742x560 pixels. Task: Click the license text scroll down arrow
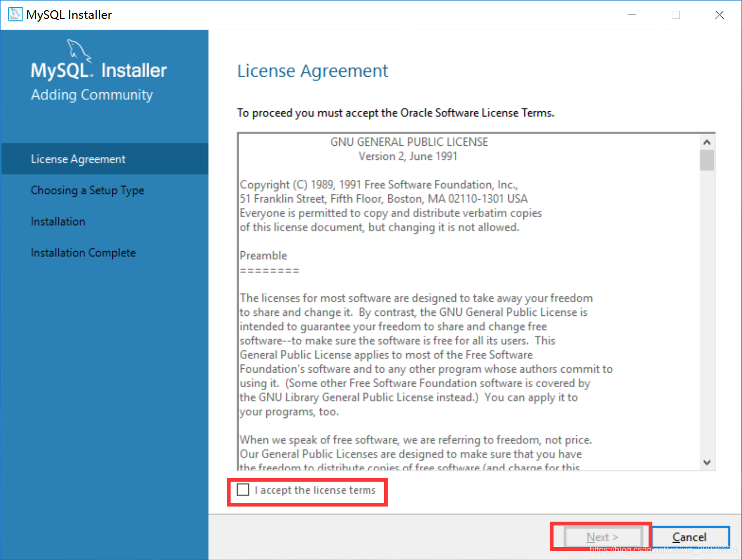pyautogui.click(x=707, y=462)
